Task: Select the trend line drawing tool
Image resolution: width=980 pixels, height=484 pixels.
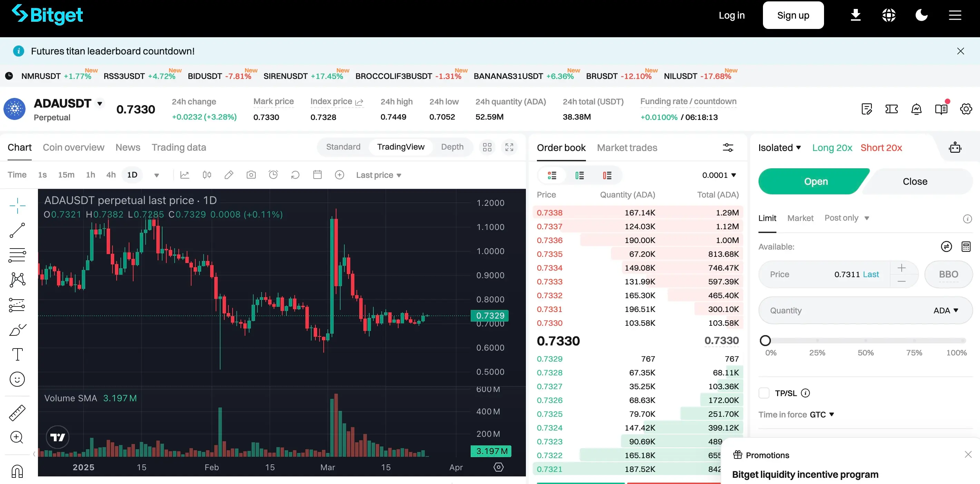Action: [x=17, y=230]
